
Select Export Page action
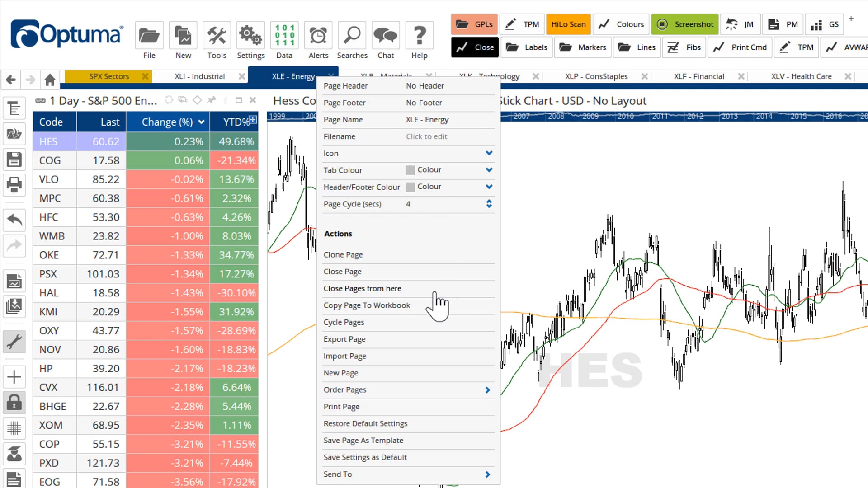(x=409, y=339)
